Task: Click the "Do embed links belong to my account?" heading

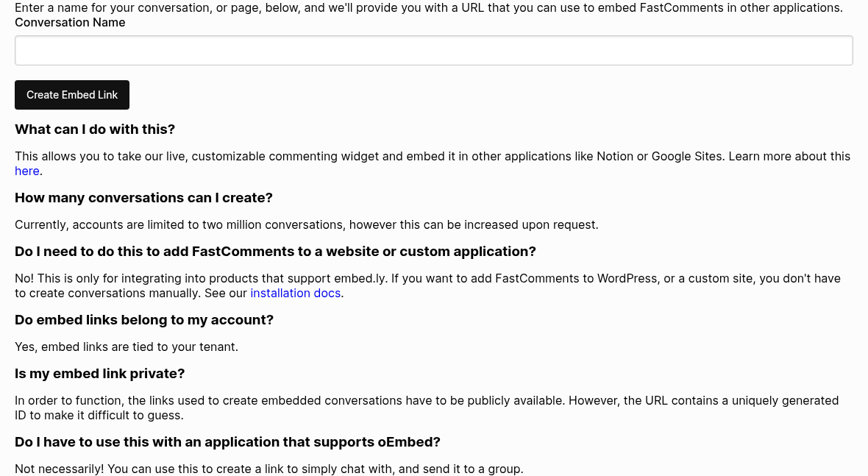Action: point(144,321)
